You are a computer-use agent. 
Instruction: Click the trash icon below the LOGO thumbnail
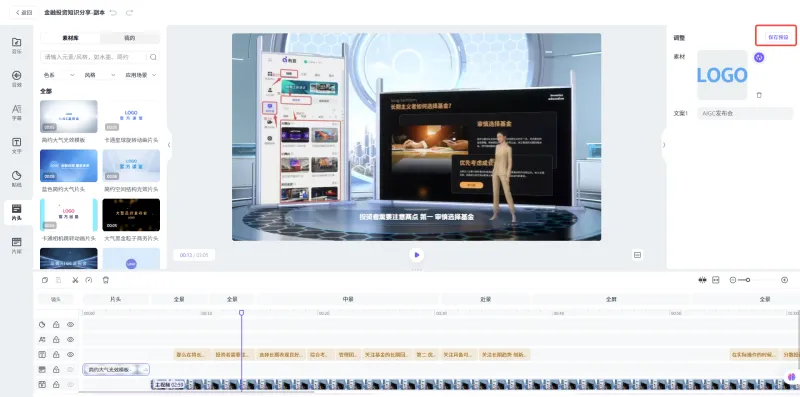(759, 95)
